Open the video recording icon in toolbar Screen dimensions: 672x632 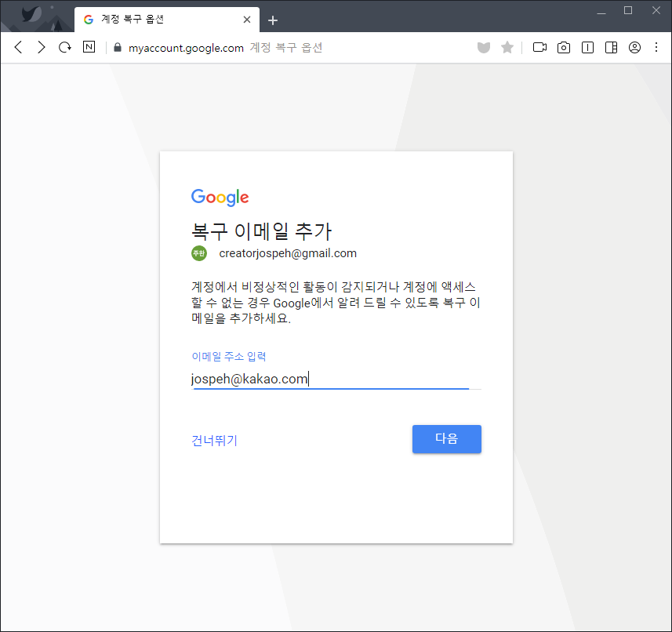(x=539, y=47)
